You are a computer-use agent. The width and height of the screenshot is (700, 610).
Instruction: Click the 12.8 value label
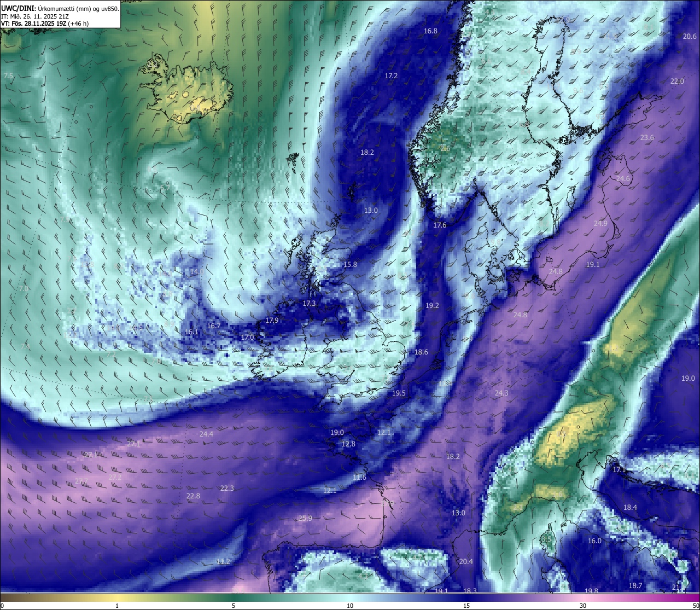coord(348,444)
